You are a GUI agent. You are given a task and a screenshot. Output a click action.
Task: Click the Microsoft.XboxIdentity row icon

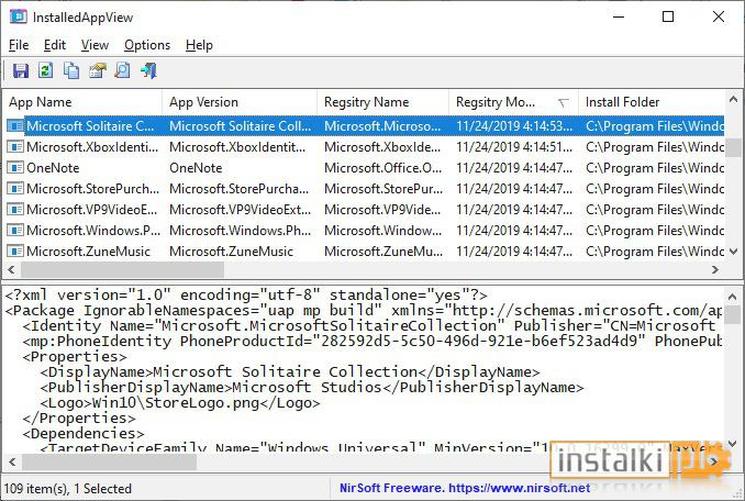15,147
